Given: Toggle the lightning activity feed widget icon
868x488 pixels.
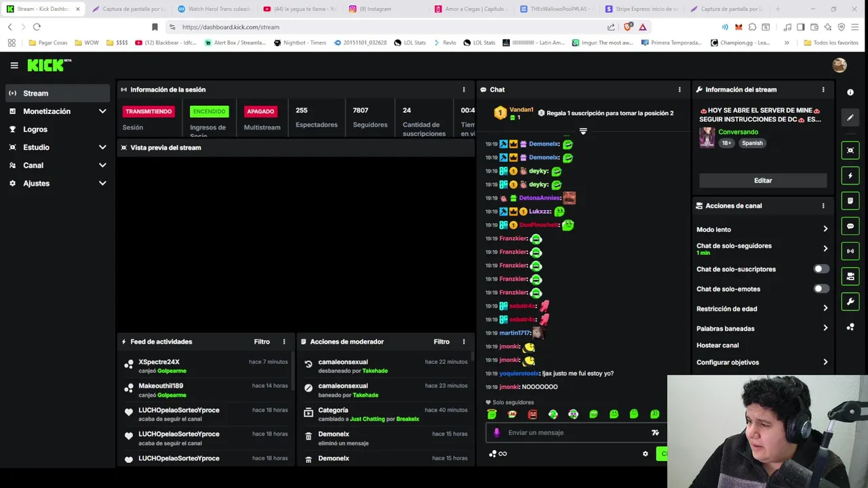Looking at the screenshot, I should point(850,176).
